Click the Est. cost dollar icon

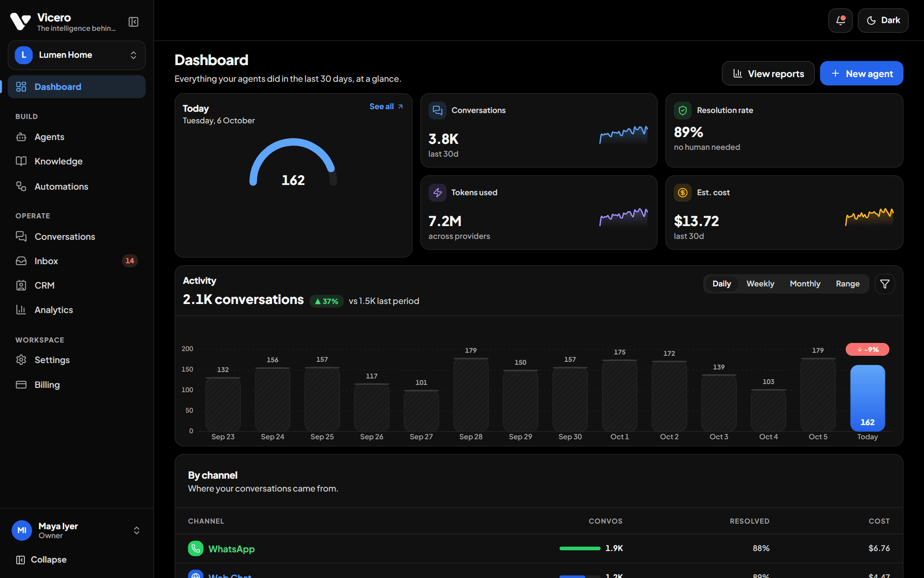click(x=683, y=193)
